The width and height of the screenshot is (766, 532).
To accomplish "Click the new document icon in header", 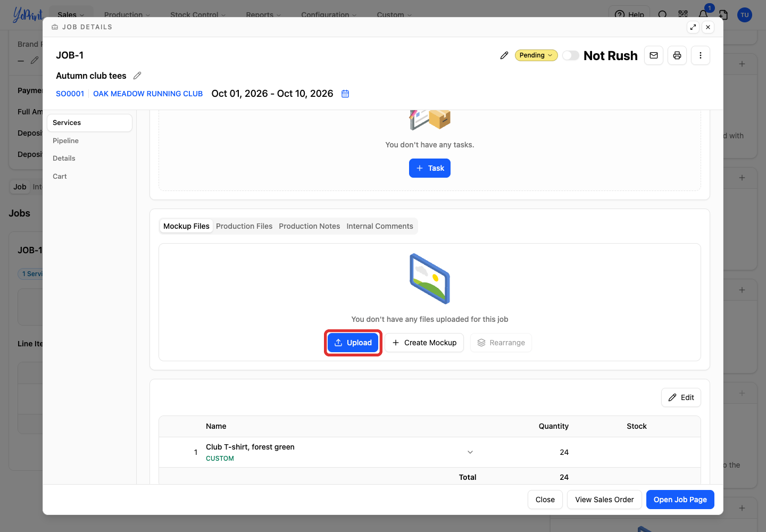I will (x=723, y=14).
